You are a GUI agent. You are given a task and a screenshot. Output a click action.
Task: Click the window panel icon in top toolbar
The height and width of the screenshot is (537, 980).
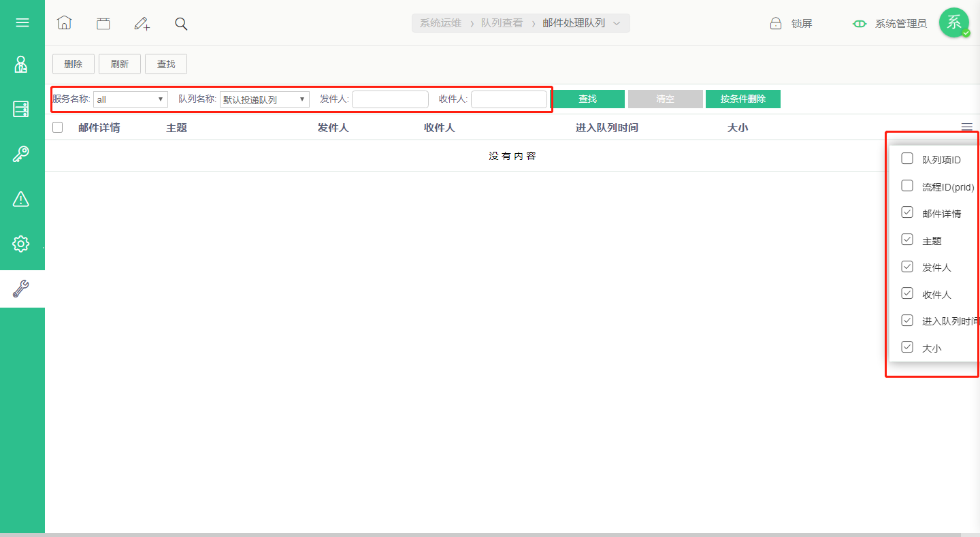pos(103,24)
